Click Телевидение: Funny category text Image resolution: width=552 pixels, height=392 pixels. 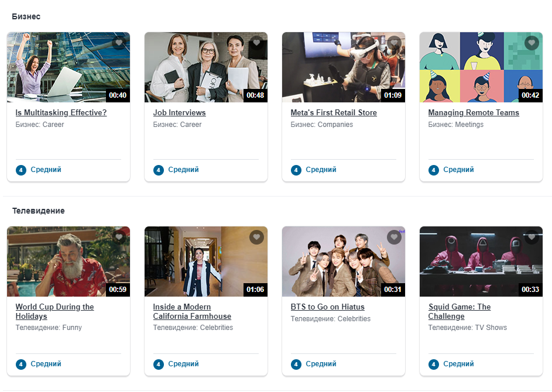click(x=49, y=328)
